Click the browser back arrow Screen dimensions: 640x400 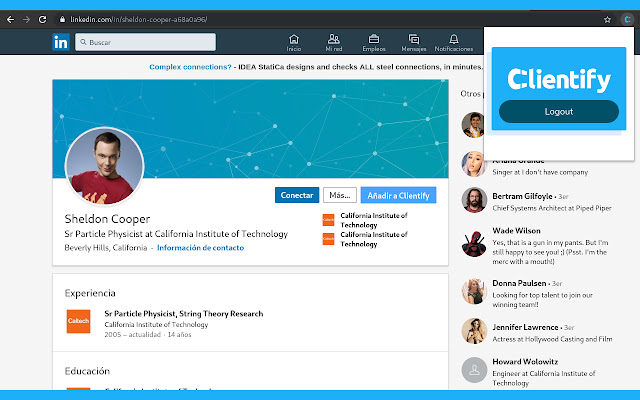(x=11, y=19)
